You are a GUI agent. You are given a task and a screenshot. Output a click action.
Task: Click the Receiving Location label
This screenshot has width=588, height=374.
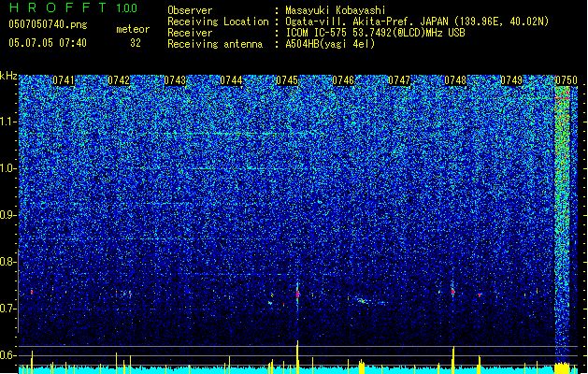(x=218, y=22)
